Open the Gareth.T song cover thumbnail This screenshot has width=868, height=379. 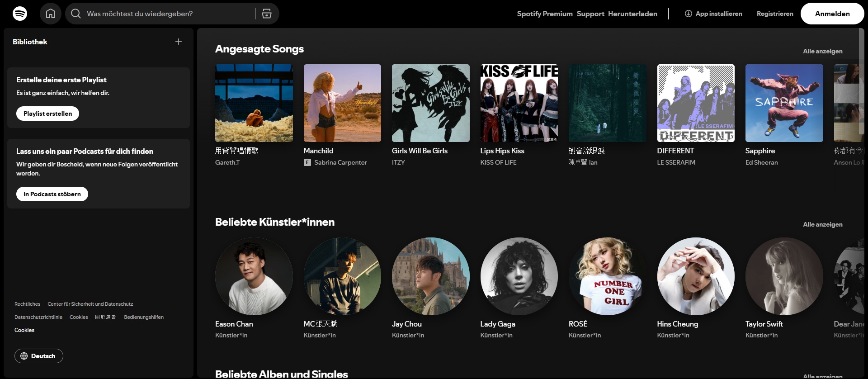pyautogui.click(x=254, y=103)
